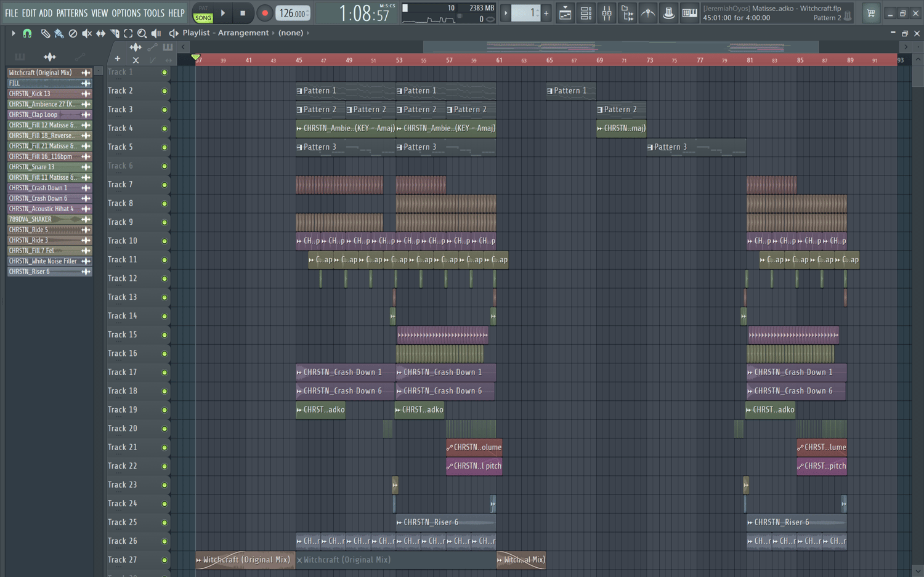Open the ADD menu
This screenshot has width=924, height=577.
[46, 13]
